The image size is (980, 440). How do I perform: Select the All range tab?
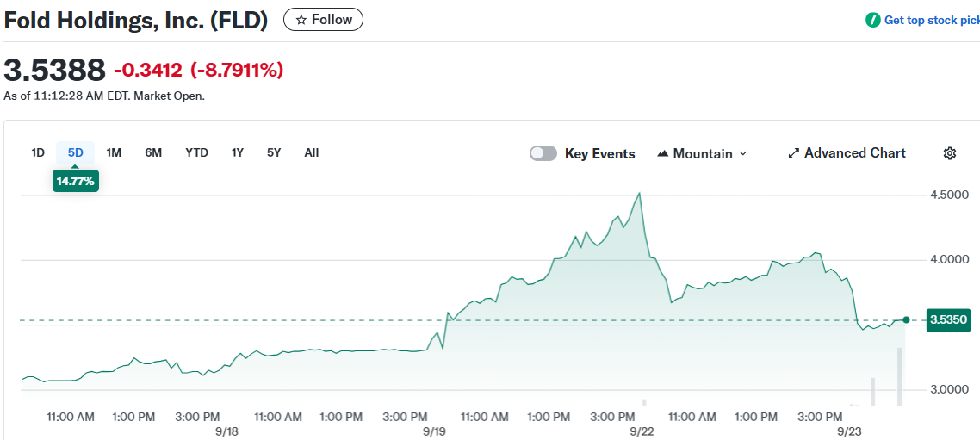tap(311, 152)
